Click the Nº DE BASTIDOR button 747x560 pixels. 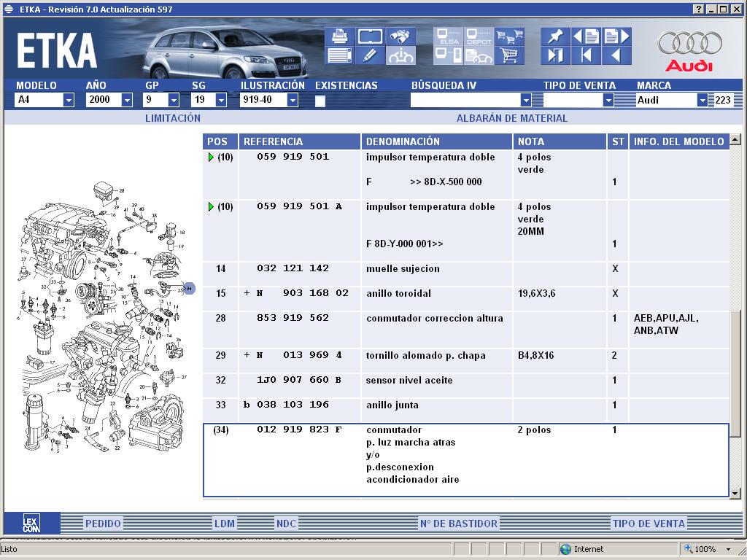pos(459,524)
